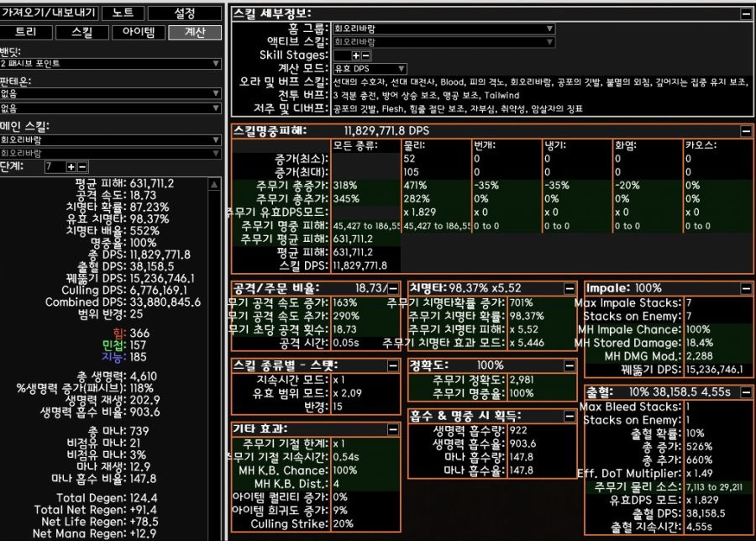The width and height of the screenshot is (756, 541).
Task: Open the 밴딧 dropdown showing 2 패시브 포인트
Action: click(x=110, y=64)
